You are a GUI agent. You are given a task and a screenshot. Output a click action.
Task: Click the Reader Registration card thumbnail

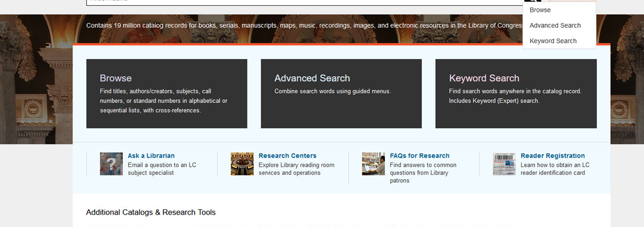click(504, 164)
